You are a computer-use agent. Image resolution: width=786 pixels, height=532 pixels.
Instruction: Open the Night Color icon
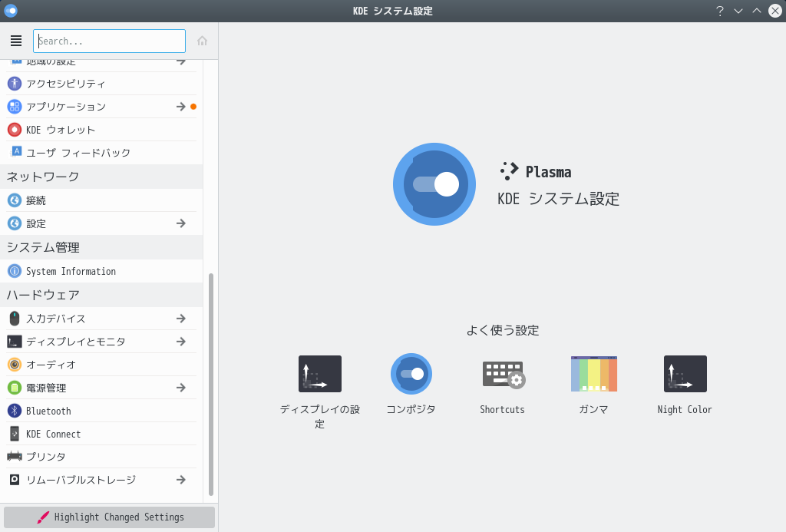685,374
